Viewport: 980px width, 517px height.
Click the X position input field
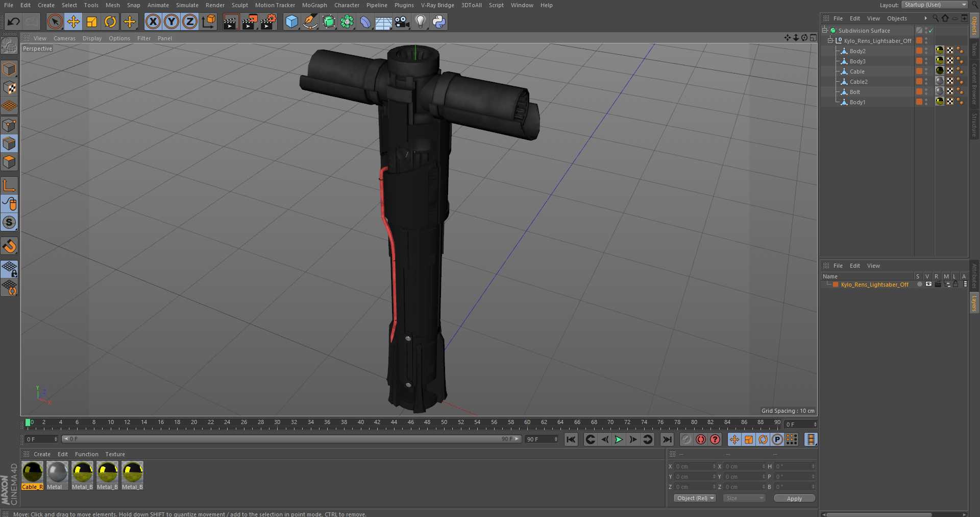pos(695,466)
